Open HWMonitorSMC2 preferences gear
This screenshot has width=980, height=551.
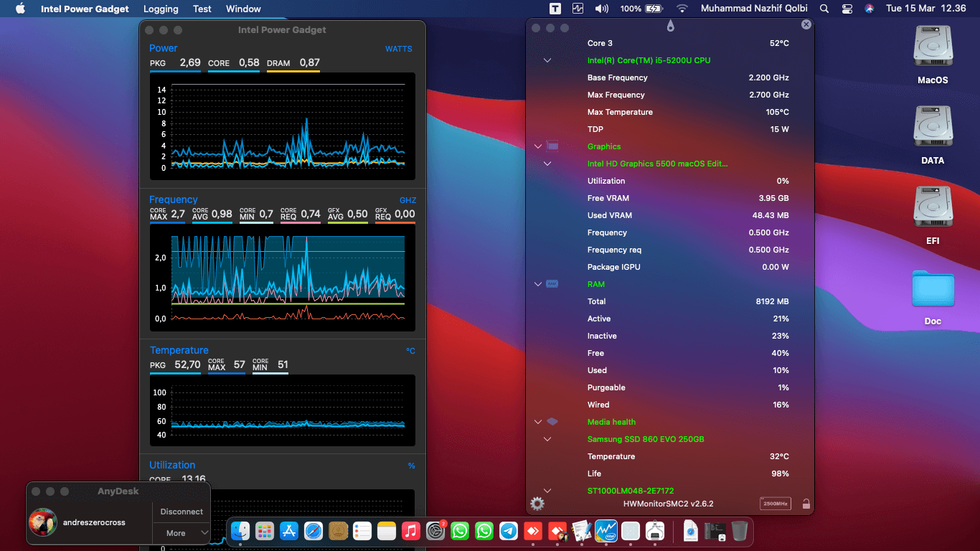coord(537,504)
